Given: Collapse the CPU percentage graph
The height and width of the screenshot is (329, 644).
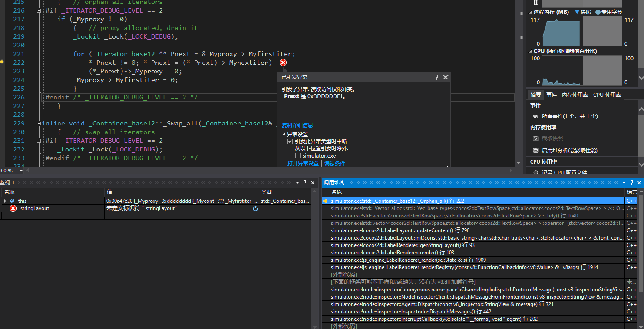Looking at the screenshot, I should click(531, 51).
